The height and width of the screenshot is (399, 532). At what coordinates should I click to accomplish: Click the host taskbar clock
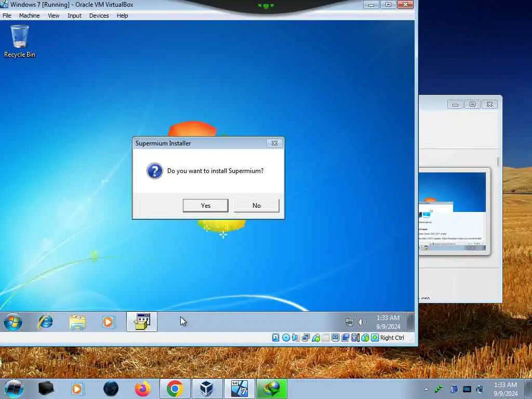(x=505, y=389)
